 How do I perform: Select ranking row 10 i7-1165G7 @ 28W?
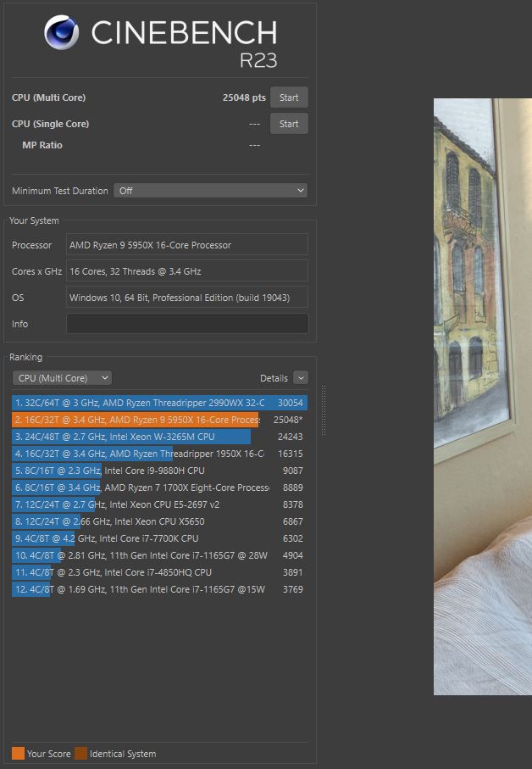[x=160, y=555]
